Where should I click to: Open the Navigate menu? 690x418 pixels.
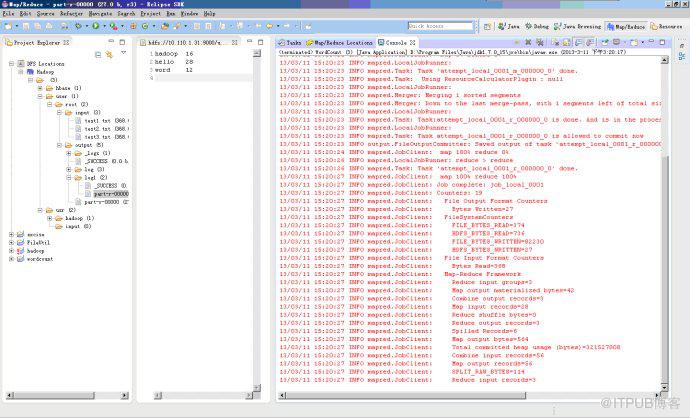click(x=100, y=14)
